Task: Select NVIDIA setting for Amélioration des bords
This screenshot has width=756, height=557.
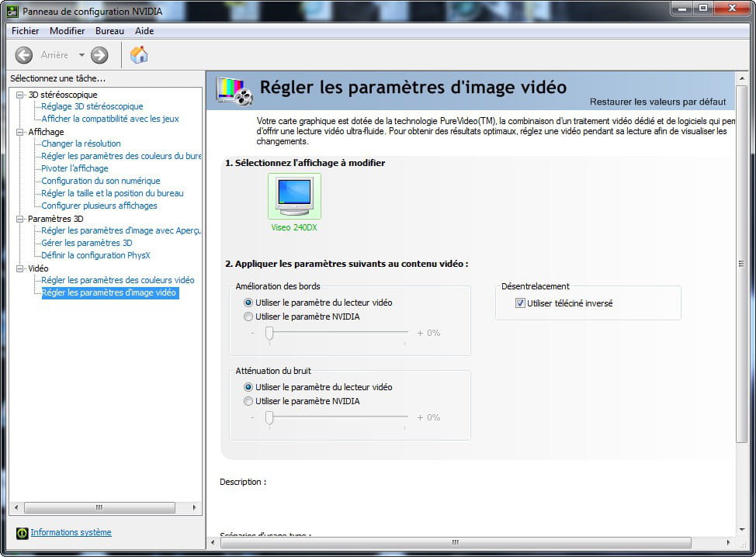Action: click(x=248, y=317)
